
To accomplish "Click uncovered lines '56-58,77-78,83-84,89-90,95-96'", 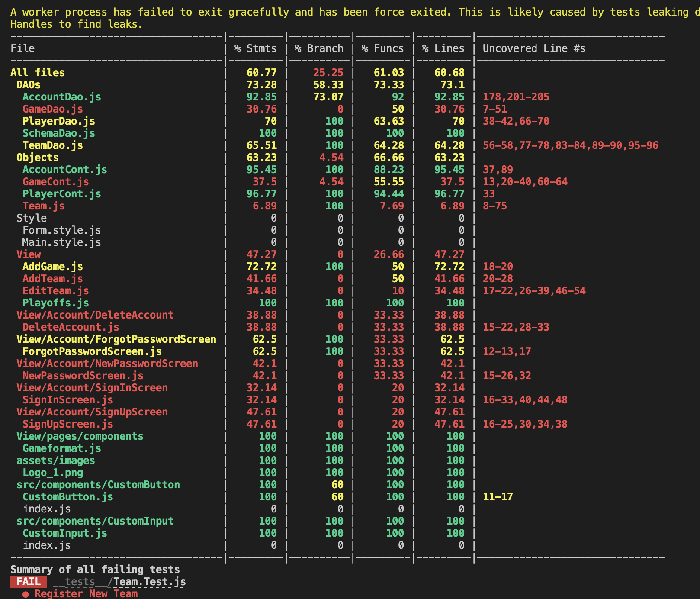I will coord(570,145).
